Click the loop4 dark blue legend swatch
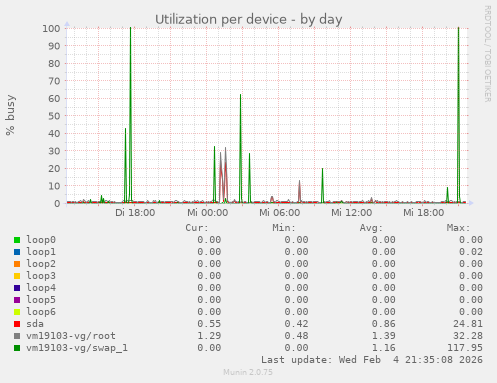497x383 pixels. (17, 288)
